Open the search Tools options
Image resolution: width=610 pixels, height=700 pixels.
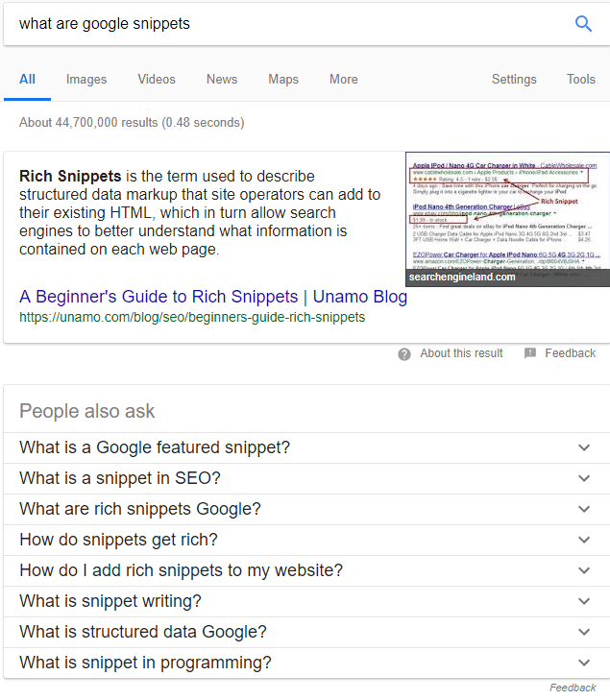(x=581, y=79)
